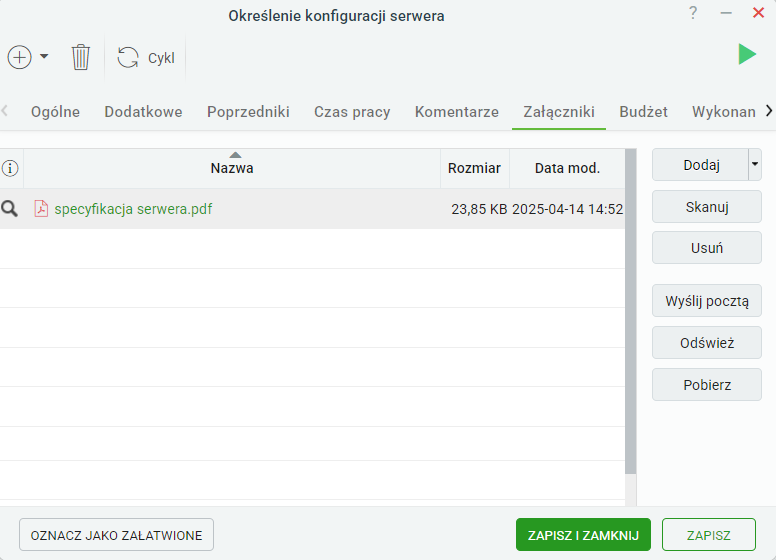Open the Czas pracy tab

(352, 112)
